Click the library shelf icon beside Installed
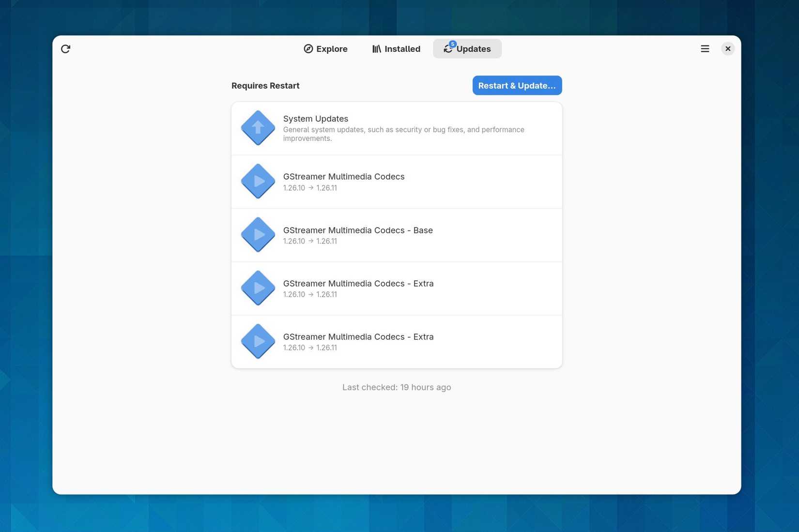This screenshot has height=532, width=799. (376, 49)
